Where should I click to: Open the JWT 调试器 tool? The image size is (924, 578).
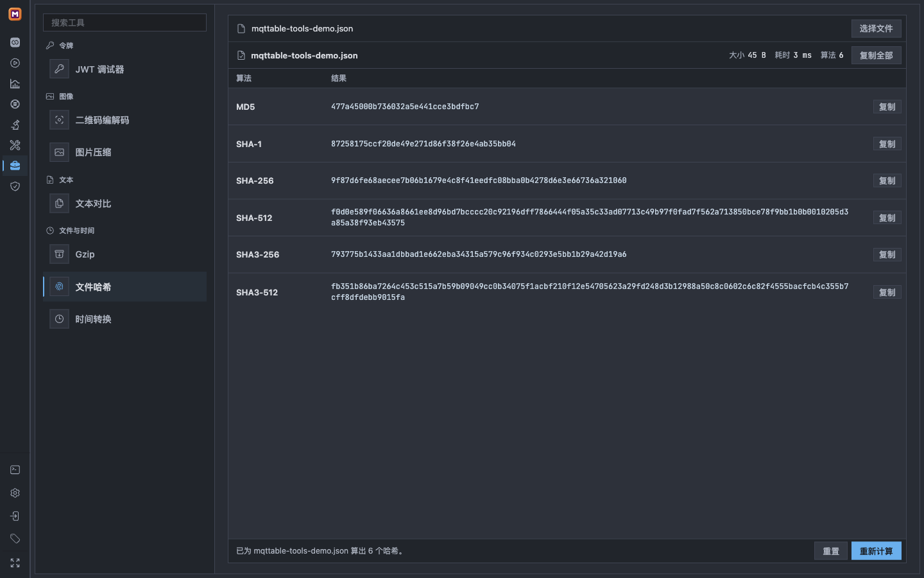[x=124, y=69]
